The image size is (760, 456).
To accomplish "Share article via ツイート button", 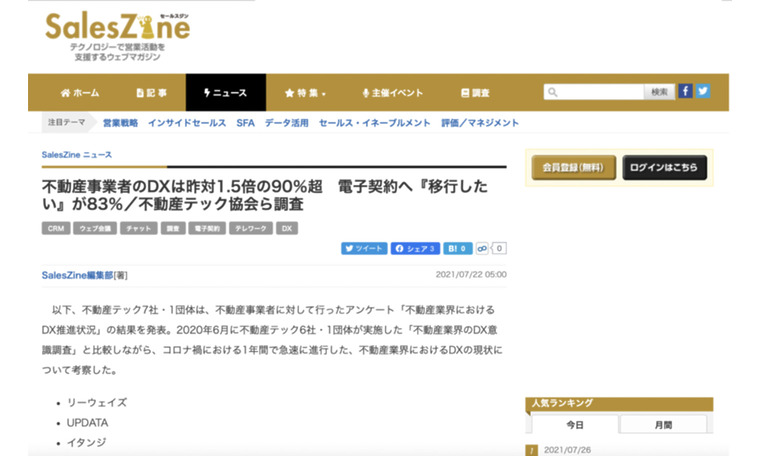I will click(x=364, y=248).
